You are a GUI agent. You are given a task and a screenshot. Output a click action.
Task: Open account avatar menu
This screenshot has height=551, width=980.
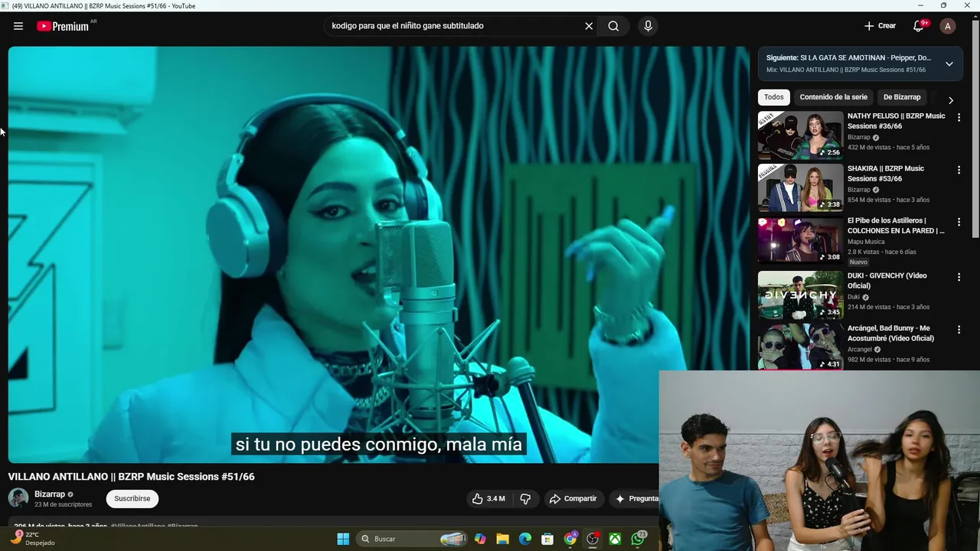(x=948, y=26)
